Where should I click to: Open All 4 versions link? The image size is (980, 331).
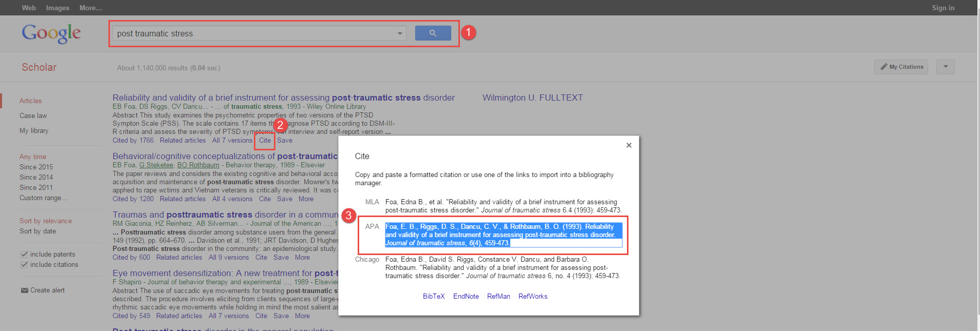click(x=232, y=199)
